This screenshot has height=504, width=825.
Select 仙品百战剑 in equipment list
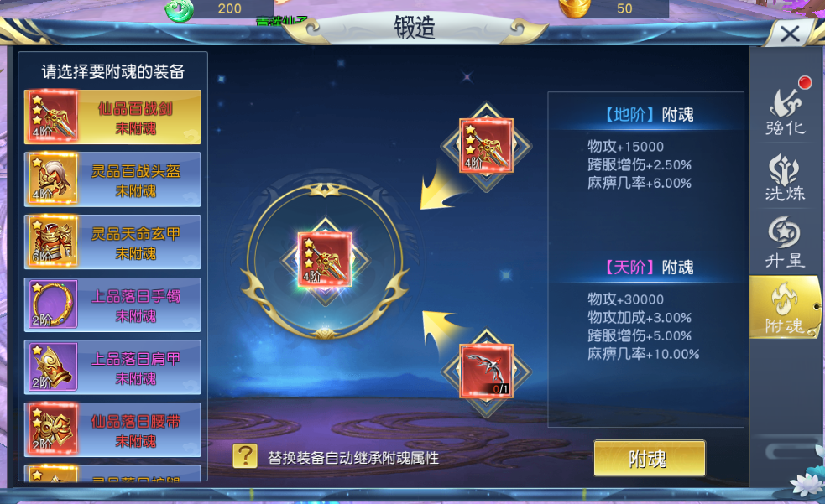pos(112,117)
